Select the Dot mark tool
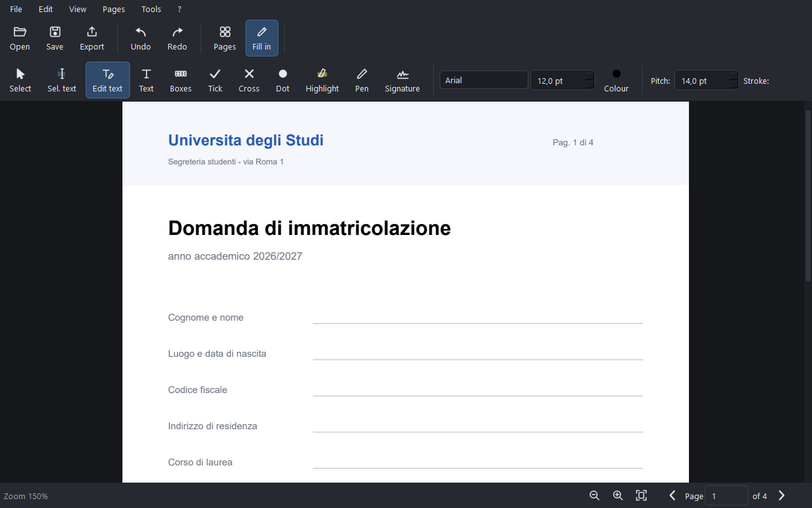Viewport: 812px width, 508px height. [x=282, y=80]
